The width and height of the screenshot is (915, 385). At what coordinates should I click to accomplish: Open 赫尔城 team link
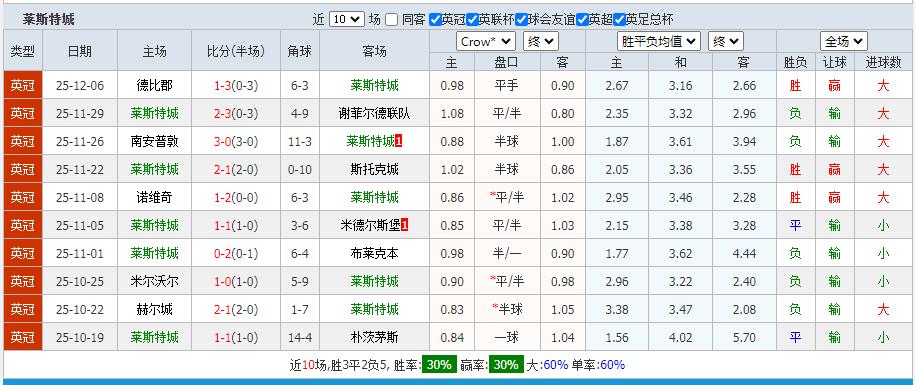pyautogui.click(x=154, y=310)
